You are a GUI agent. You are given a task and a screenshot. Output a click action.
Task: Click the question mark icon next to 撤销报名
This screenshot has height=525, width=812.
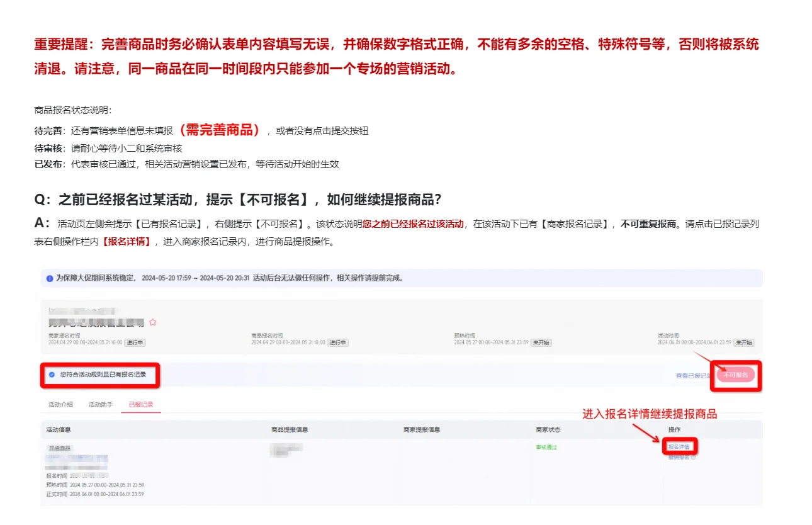694,457
